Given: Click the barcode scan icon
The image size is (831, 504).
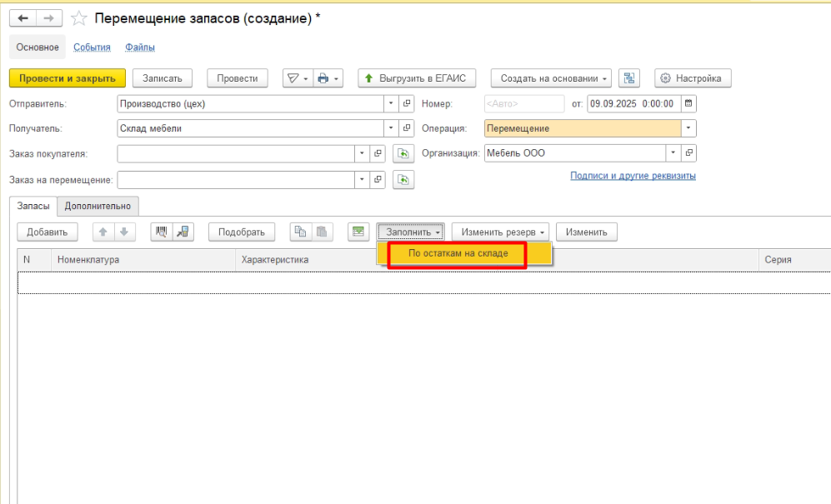Looking at the screenshot, I should [162, 232].
